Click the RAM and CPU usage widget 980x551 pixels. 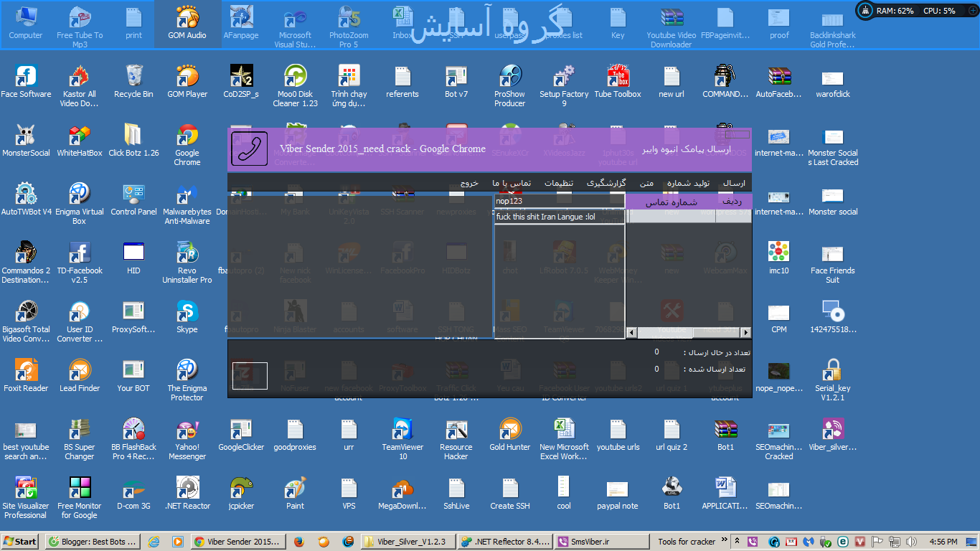tap(917, 11)
